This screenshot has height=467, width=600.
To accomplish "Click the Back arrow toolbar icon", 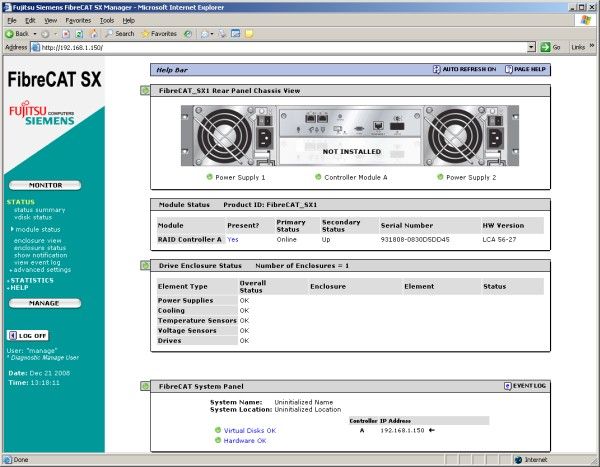I will click(9, 34).
